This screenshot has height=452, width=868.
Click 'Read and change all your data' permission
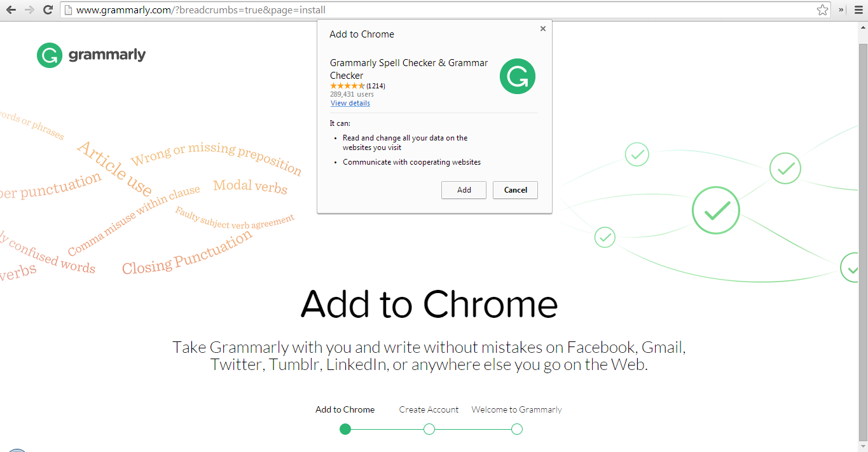tap(405, 142)
